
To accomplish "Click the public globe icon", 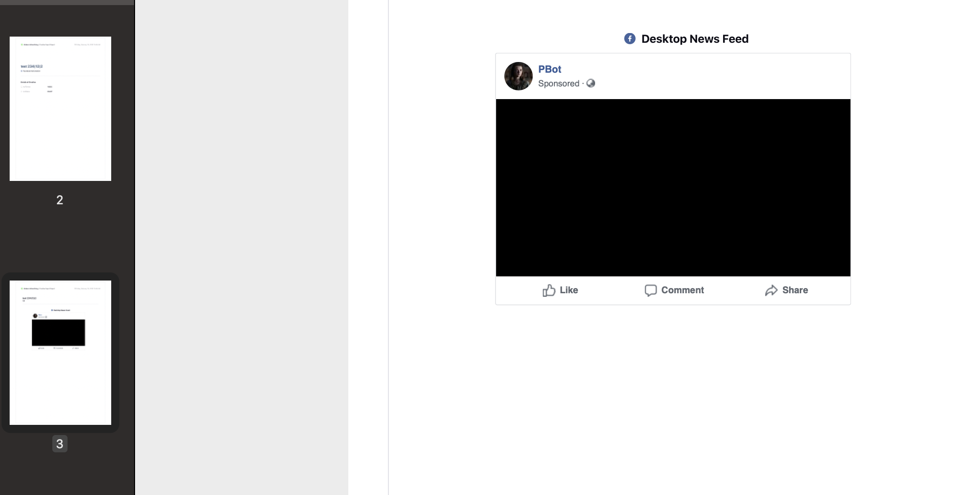I will coord(591,83).
